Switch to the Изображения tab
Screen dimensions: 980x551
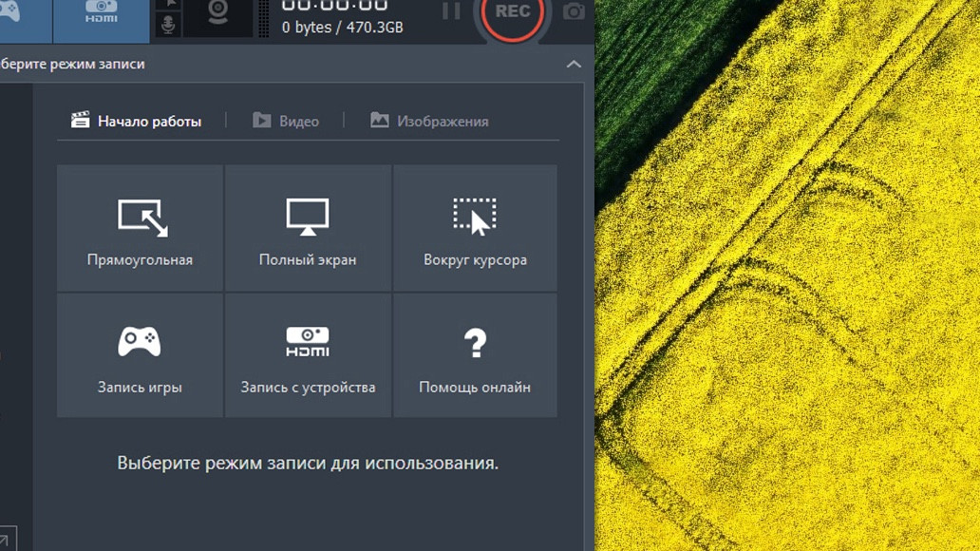(429, 121)
